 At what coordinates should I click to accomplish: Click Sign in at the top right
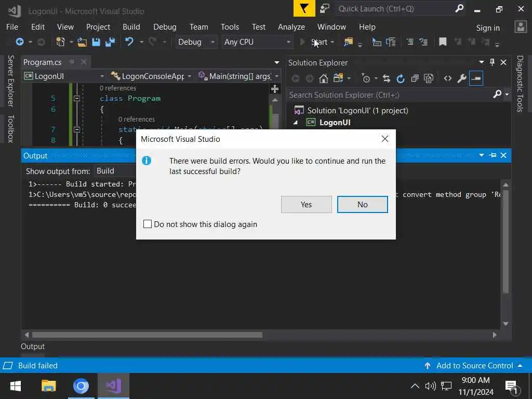[x=488, y=28]
